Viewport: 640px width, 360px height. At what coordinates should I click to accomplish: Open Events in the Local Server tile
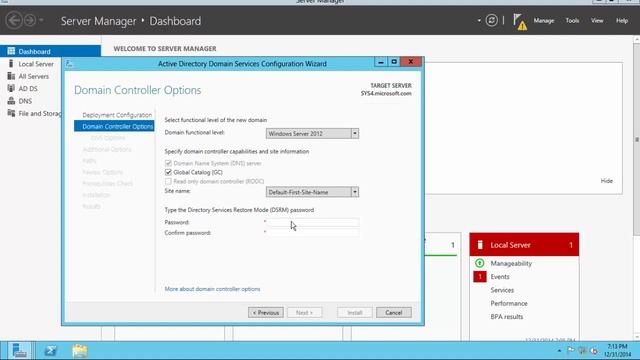coord(500,277)
